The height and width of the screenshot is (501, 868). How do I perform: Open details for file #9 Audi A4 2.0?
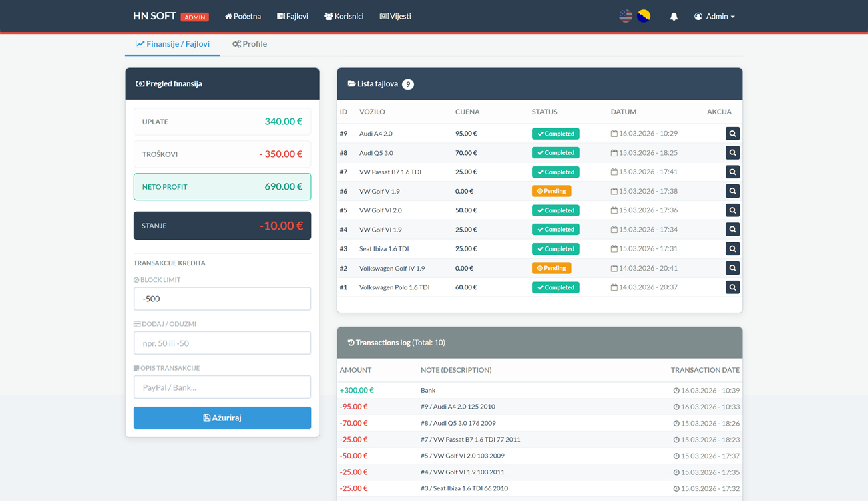tap(732, 134)
